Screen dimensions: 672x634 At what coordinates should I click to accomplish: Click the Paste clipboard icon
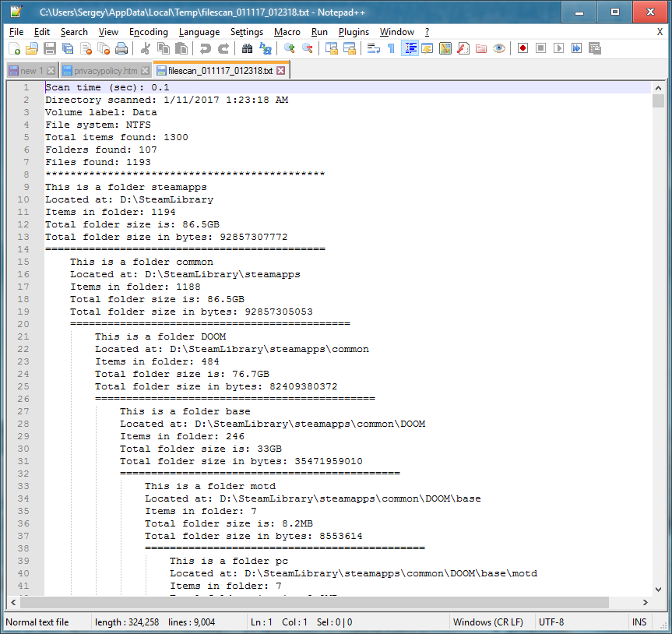coord(181,48)
